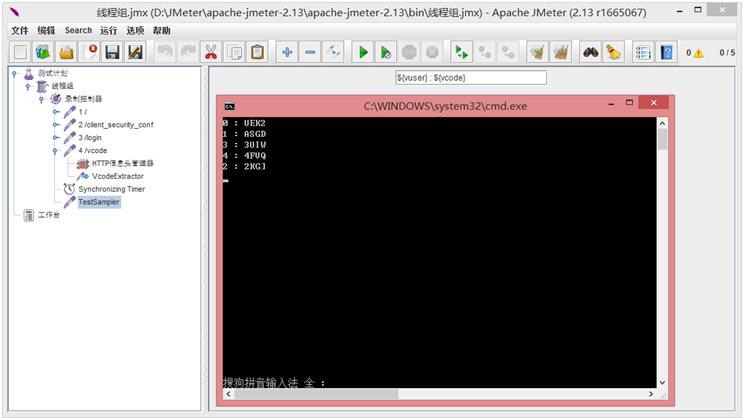Expand the '1 /' sampler node
This screenshot has height=420, width=744.
point(55,112)
